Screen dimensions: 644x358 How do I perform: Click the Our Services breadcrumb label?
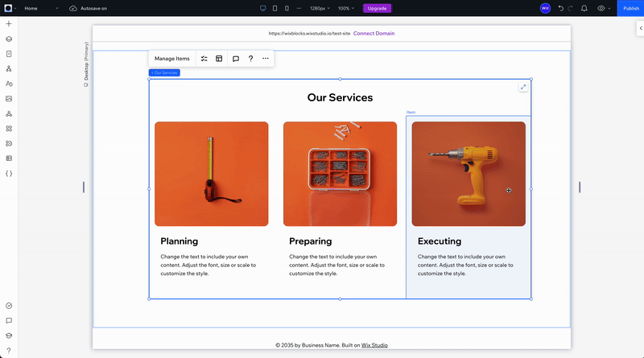tap(164, 72)
